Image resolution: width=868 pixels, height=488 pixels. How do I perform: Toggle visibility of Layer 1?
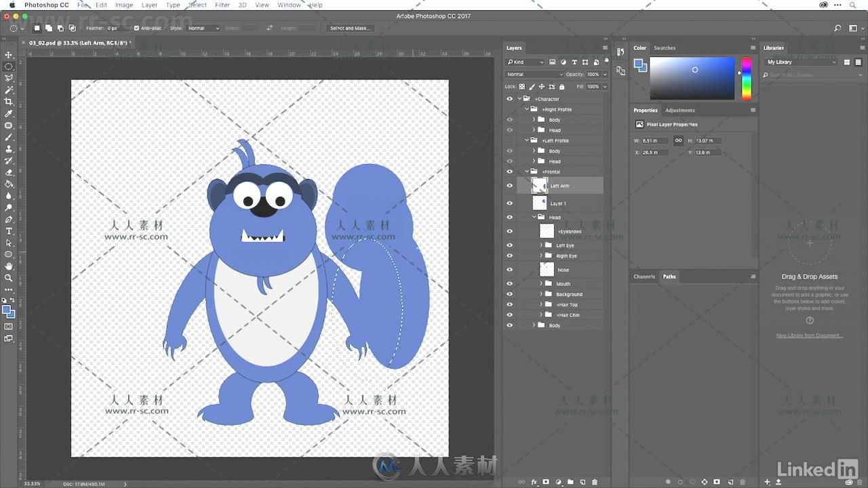510,203
